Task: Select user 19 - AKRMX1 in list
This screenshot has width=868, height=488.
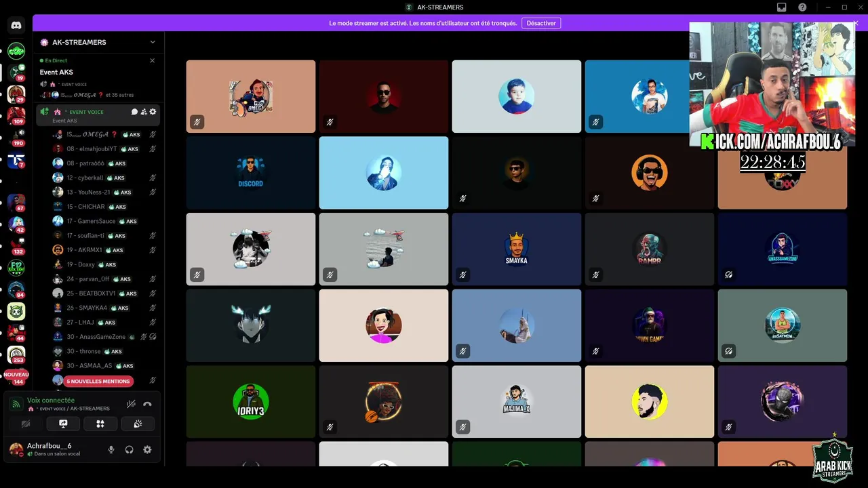Action: tap(104, 250)
